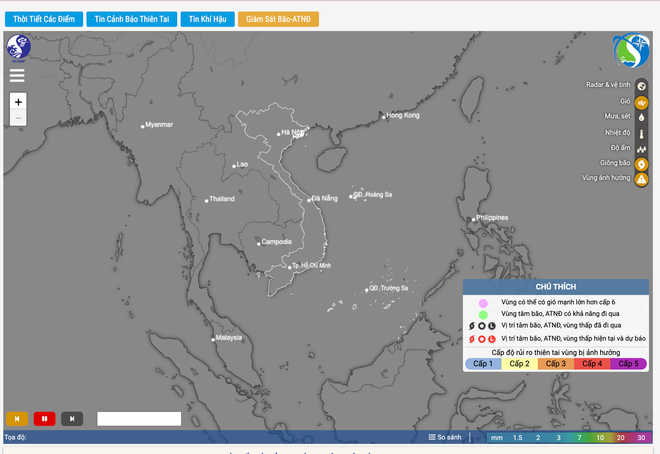Toggle the Mưa, sét rain layer
Viewport: 660px width, 454px height.
[x=642, y=117]
